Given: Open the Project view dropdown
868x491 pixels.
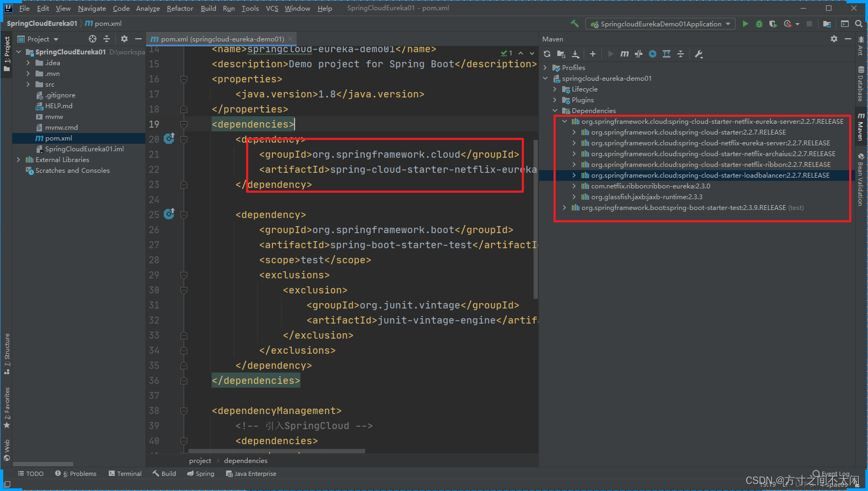Looking at the screenshot, I should [38, 39].
